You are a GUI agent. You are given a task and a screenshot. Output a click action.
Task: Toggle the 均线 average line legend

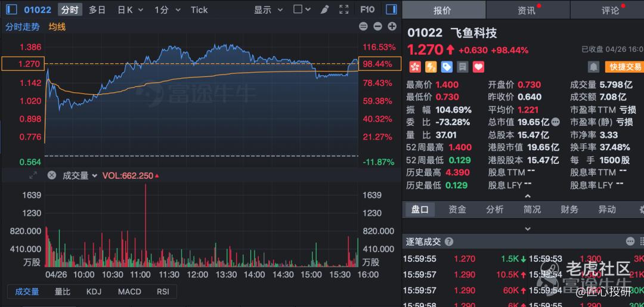pos(57,27)
